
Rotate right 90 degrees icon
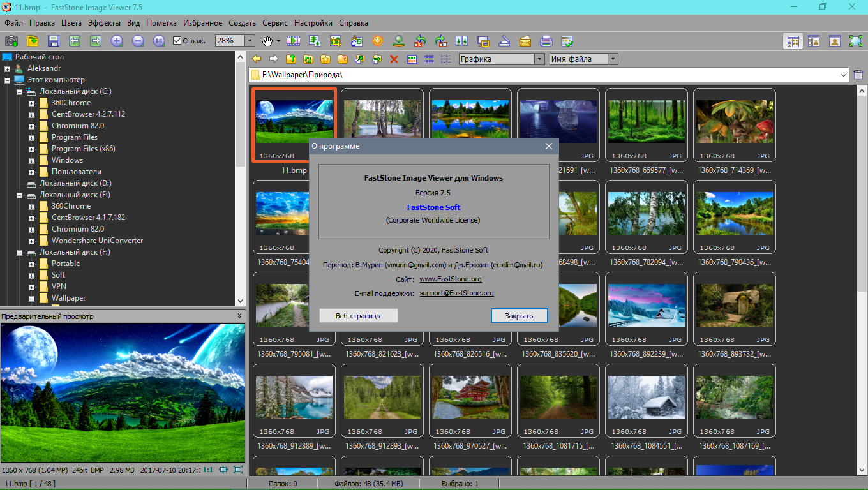tap(441, 41)
